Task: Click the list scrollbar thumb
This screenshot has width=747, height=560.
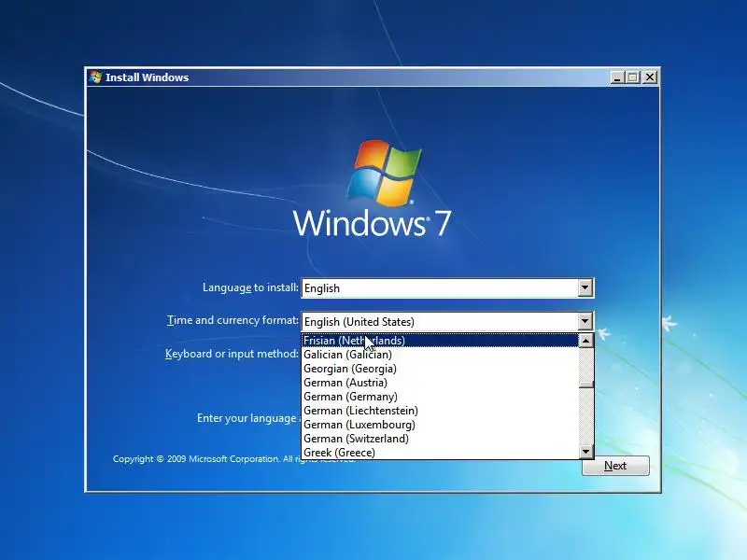Action: tap(586, 384)
